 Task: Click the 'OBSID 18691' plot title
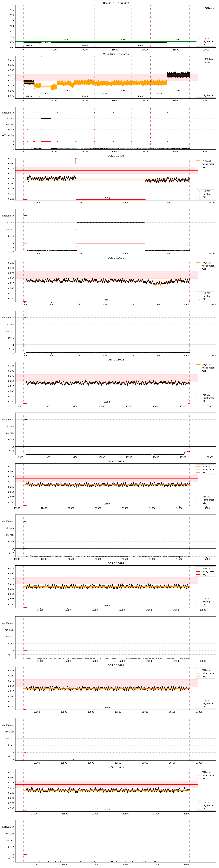(116, 258)
